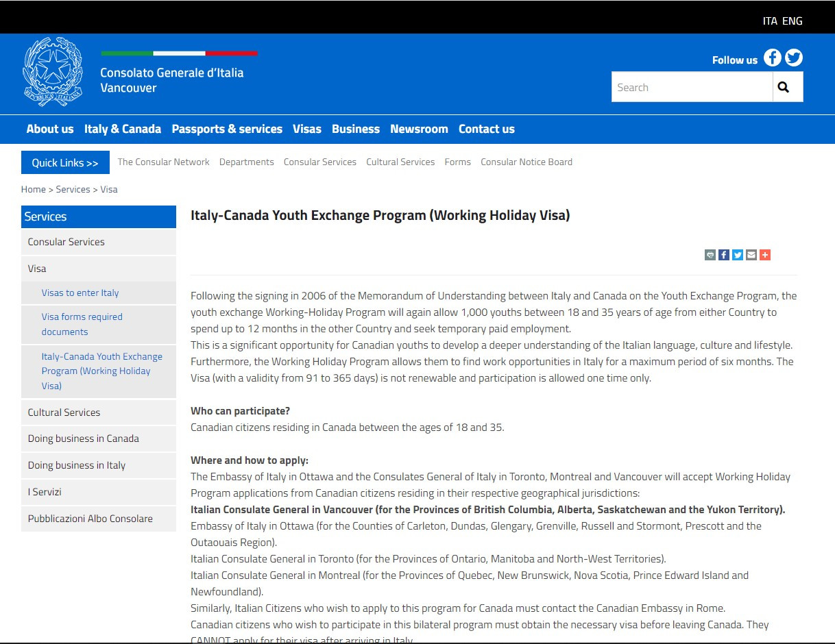
Task: Email this page using the envelope icon
Action: point(751,255)
